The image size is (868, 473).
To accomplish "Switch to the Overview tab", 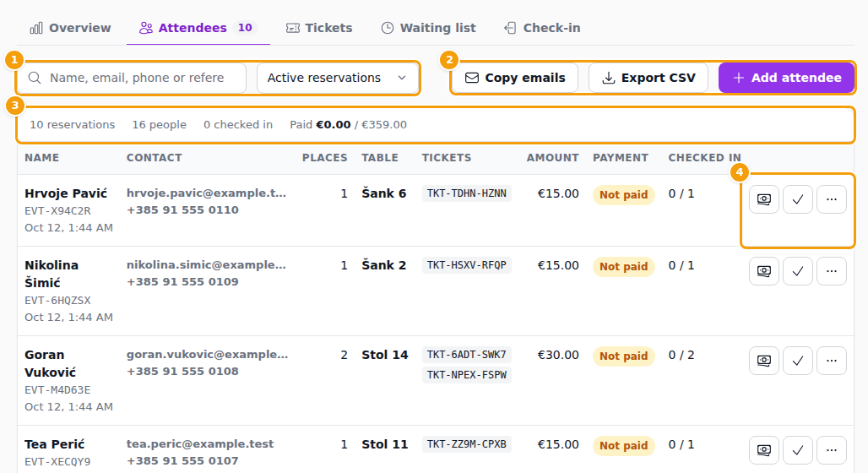I will click(x=70, y=28).
